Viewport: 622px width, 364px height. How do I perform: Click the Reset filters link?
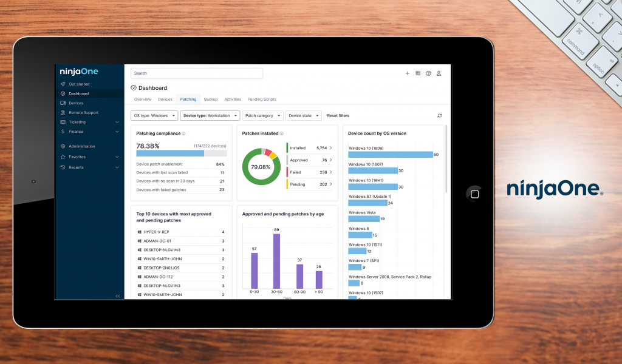click(338, 115)
